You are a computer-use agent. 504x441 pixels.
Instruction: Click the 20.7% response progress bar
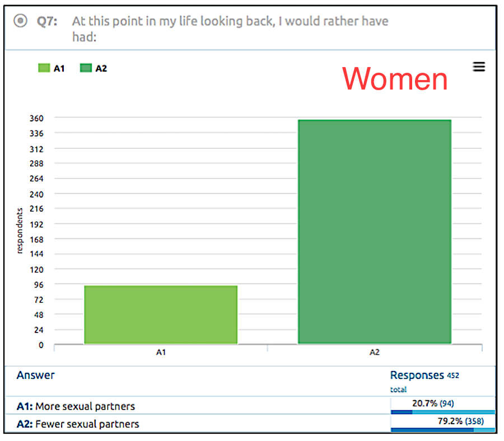443,412
